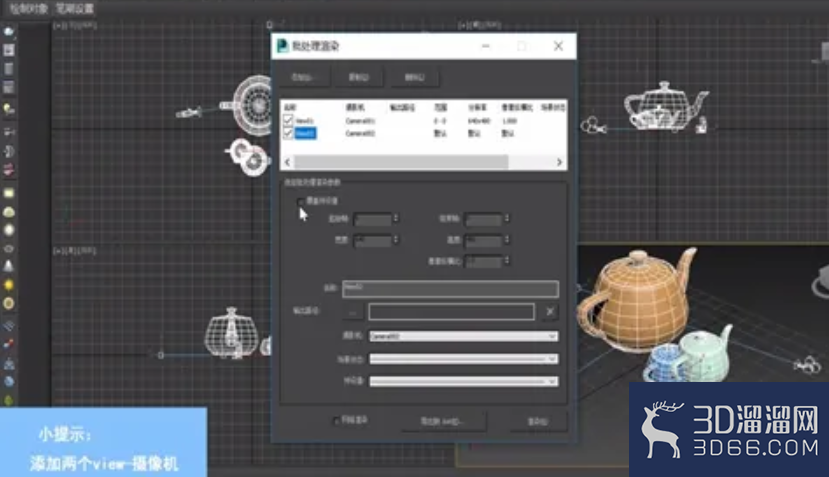Click the red stacked icon in left toolbar

coord(9,170)
